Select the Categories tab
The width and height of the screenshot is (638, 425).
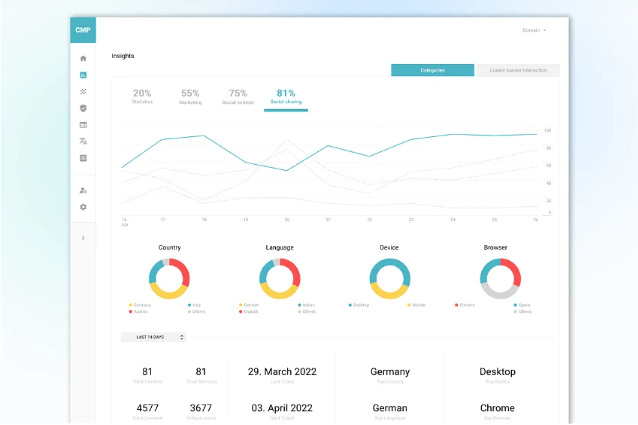point(432,71)
